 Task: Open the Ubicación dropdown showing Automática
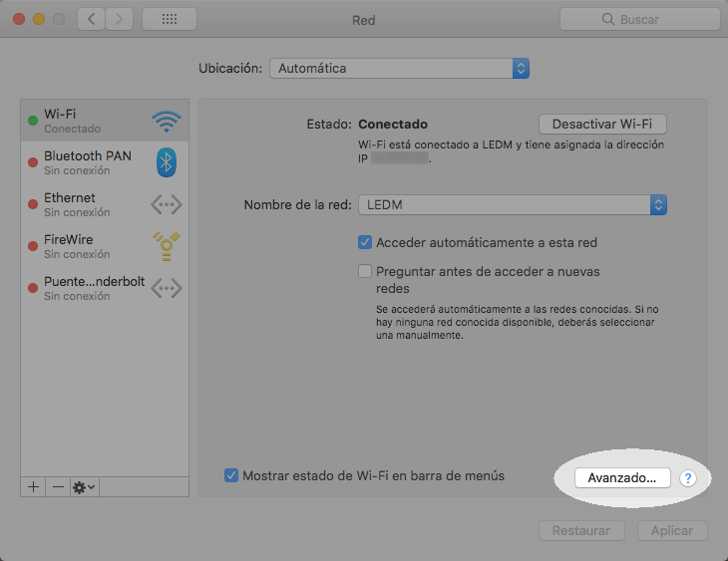click(399, 68)
